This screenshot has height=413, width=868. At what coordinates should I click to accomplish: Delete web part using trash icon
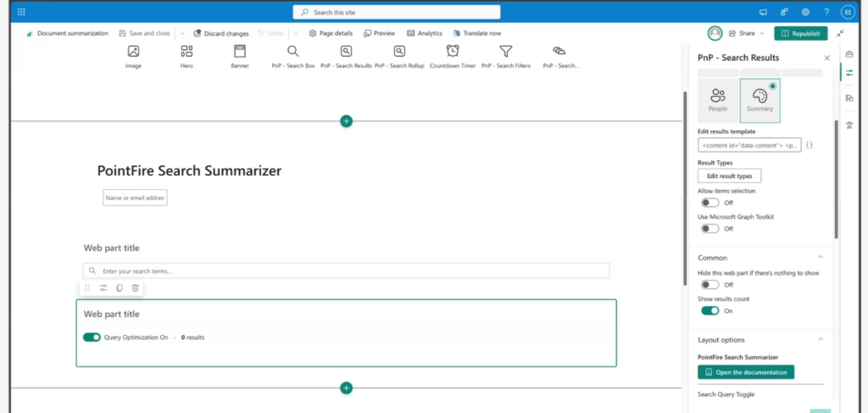(135, 288)
